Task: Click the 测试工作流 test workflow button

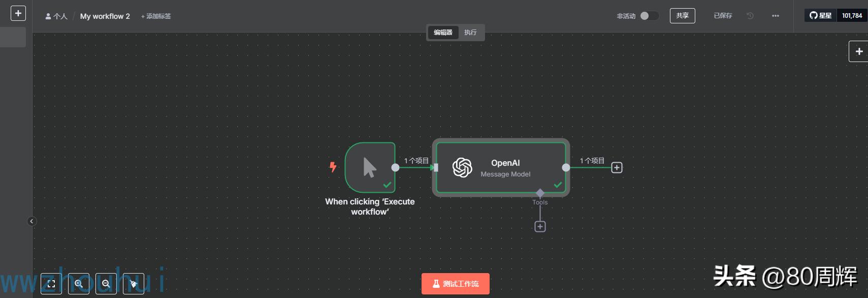Action: pyautogui.click(x=456, y=284)
